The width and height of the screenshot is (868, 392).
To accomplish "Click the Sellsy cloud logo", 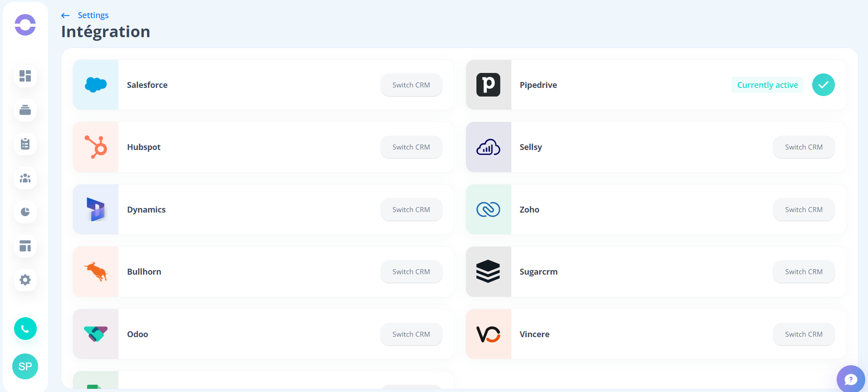I will (488, 147).
